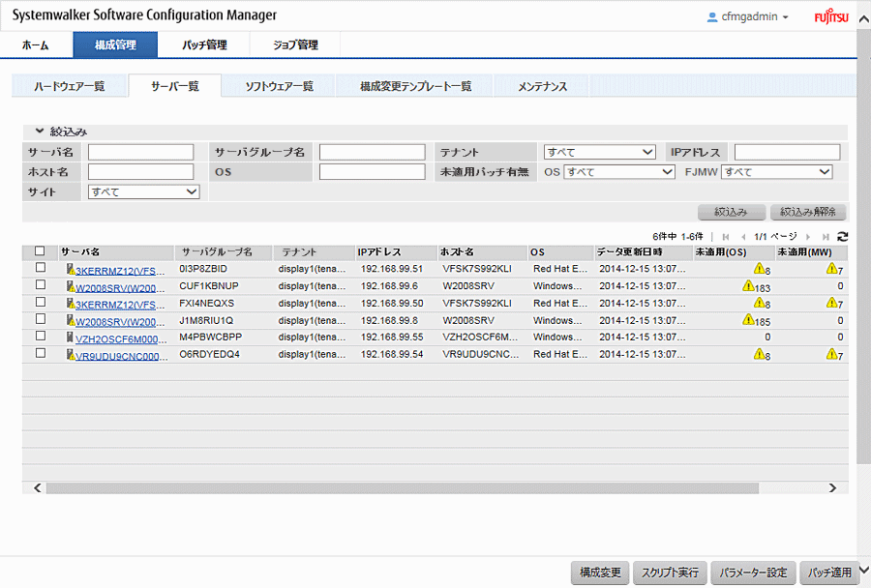
Task: Open the cfmgadmin account menu caret
Action: click(786, 17)
